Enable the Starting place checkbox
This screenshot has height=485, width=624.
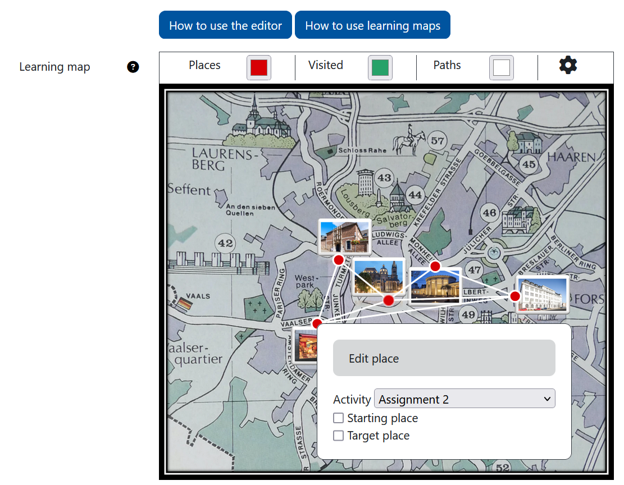(x=338, y=418)
